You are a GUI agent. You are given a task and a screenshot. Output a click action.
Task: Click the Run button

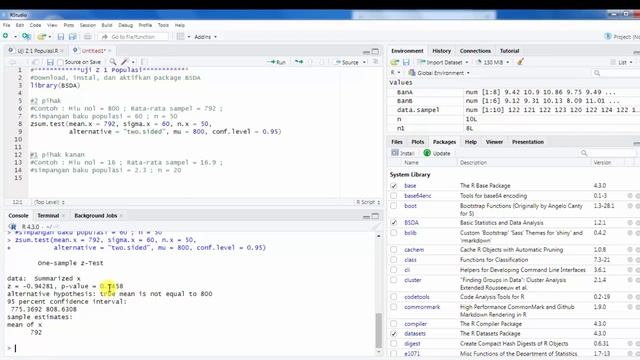277,62
